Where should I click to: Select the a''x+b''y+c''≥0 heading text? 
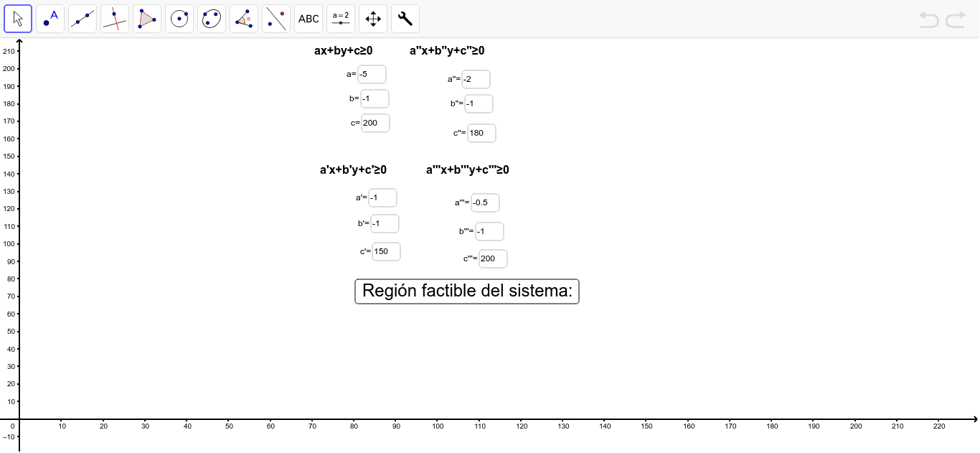pos(447,51)
